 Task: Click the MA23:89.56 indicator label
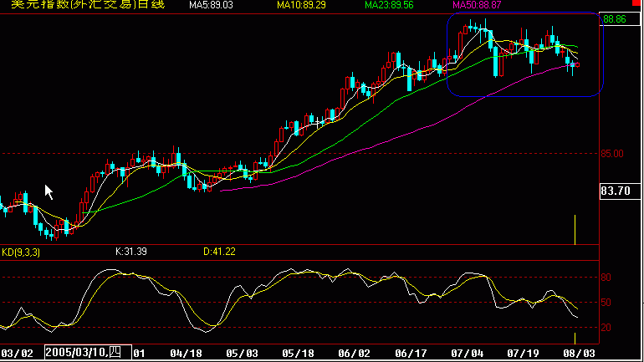point(389,5)
